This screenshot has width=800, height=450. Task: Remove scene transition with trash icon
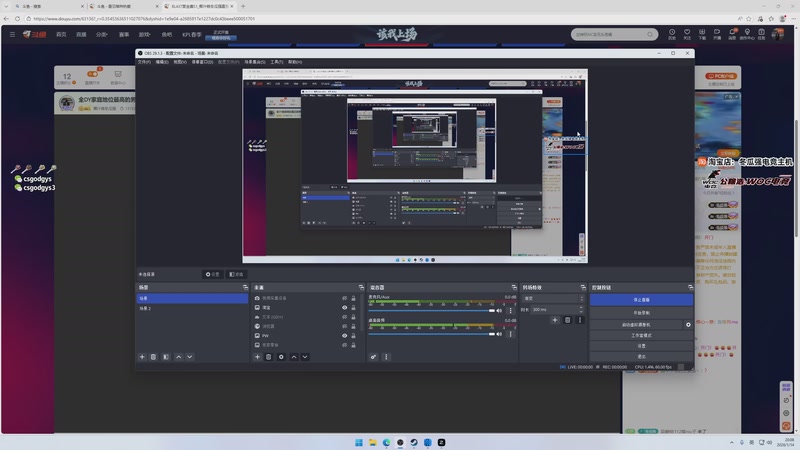(x=567, y=320)
